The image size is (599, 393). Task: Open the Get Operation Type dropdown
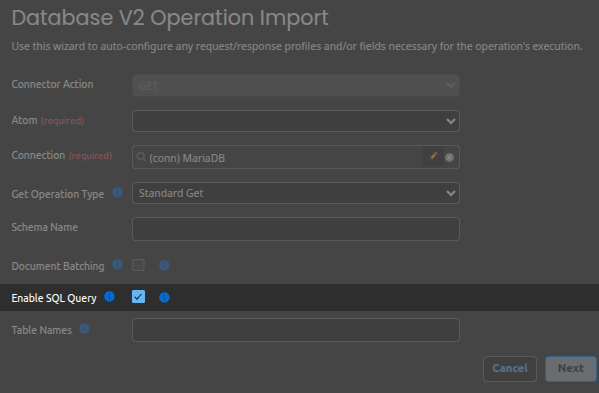point(296,193)
